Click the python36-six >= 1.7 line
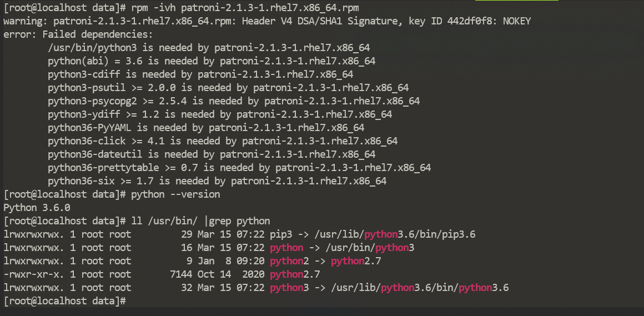 217,181
